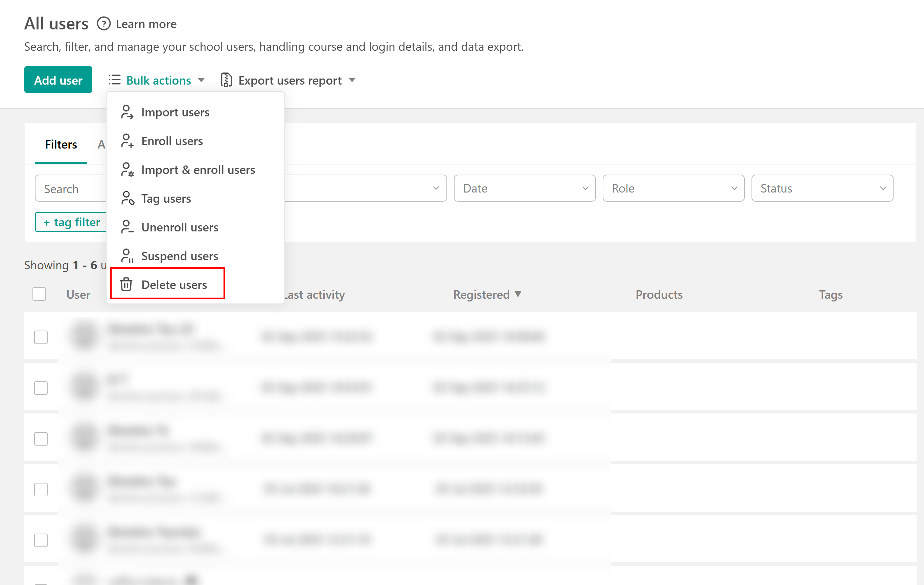
Task: Click the Search input field
Action: point(71,189)
